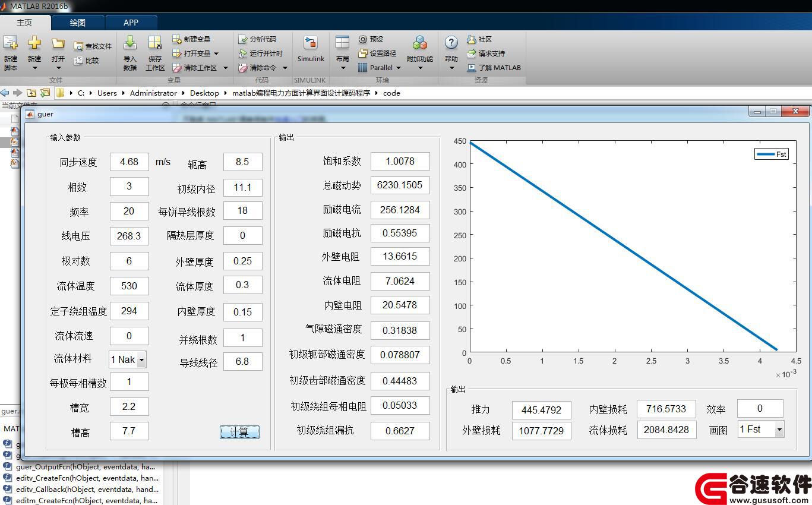Click the up-one-folder icon
Image resolution: width=812 pixels, height=505 pixels.
tap(31, 93)
